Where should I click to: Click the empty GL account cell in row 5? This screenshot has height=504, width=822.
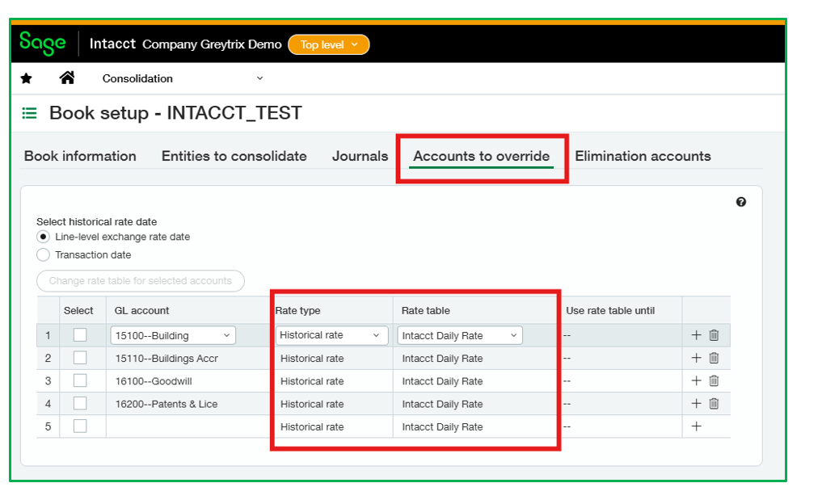point(188,426)
